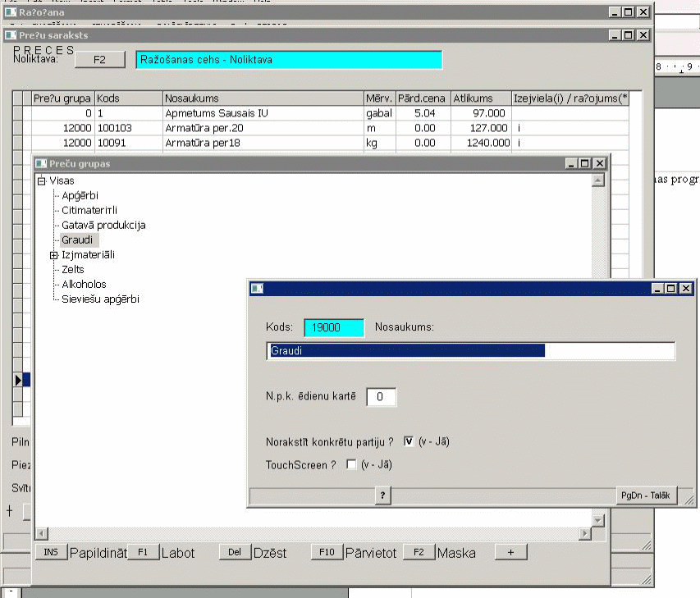Click the plus button beside Maska
The height and width of the screenshot is (598, 700).
coord(510,552)
